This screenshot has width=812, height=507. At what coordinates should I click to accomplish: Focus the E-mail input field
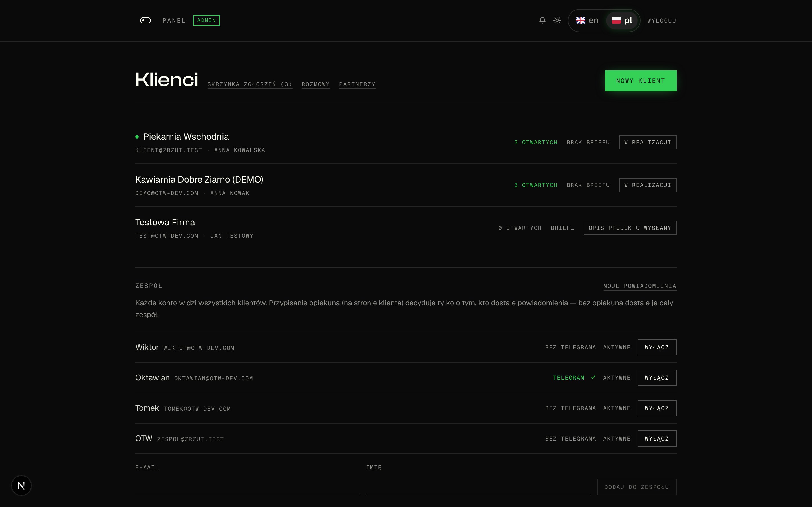(247, 486)
